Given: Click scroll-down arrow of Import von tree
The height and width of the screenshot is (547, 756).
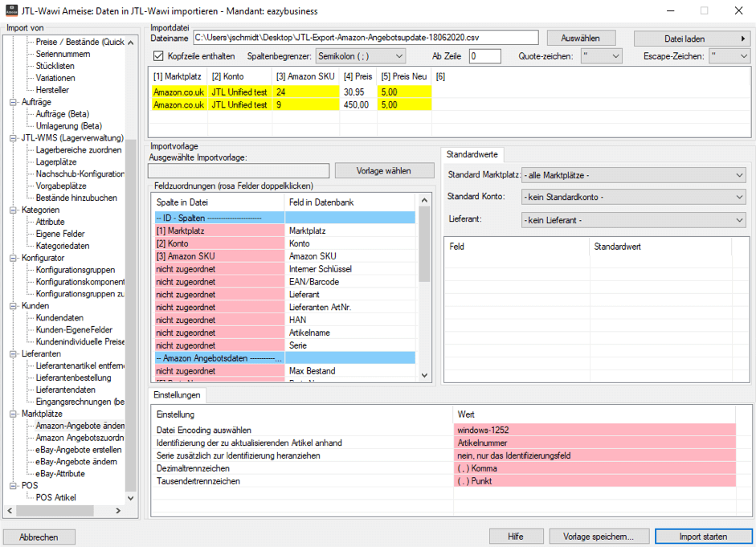Looking at the screenshot, I should (x=131, y=498).
